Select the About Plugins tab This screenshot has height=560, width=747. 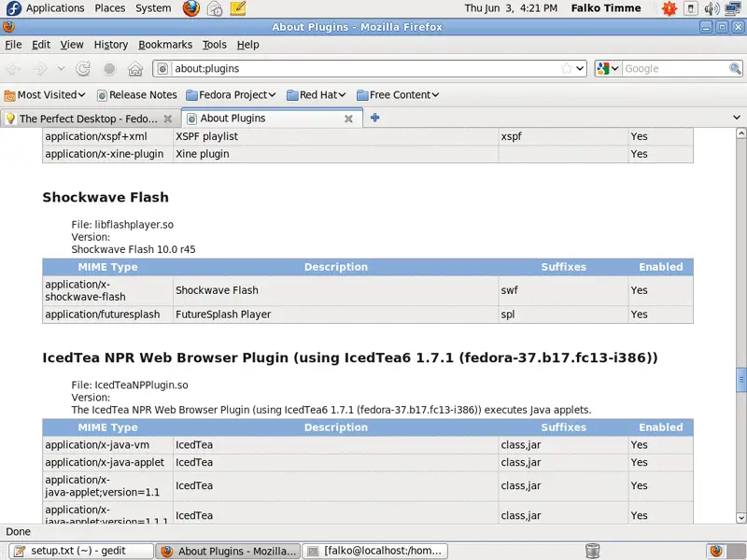click(x=272, y=119)
